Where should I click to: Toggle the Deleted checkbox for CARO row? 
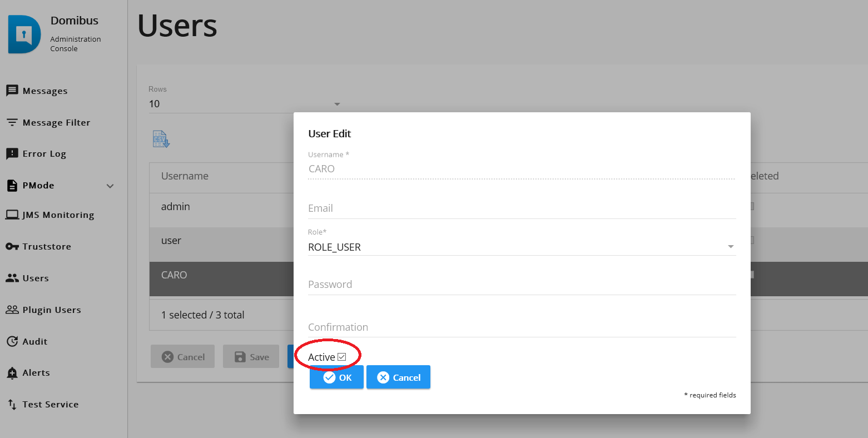tap(751, 275)
